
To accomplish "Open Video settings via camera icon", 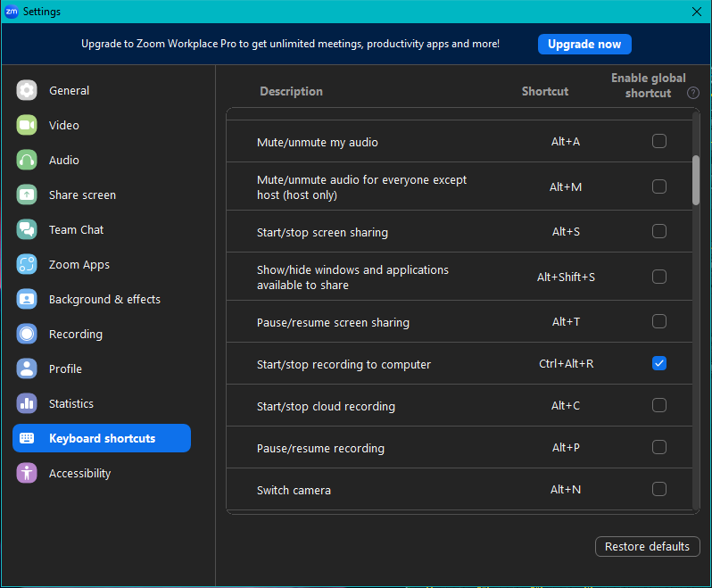I will tap(27, 125).
